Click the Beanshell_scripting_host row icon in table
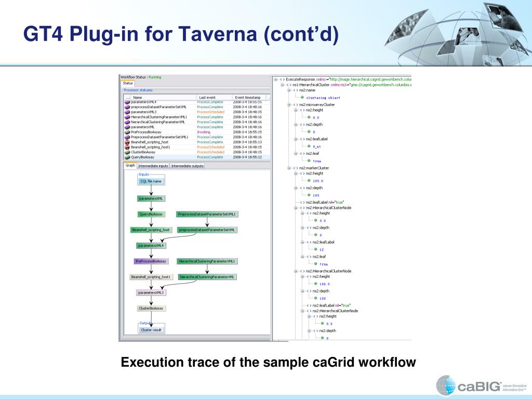The width and height of the screenshot is (532, 399). (127, 142)
